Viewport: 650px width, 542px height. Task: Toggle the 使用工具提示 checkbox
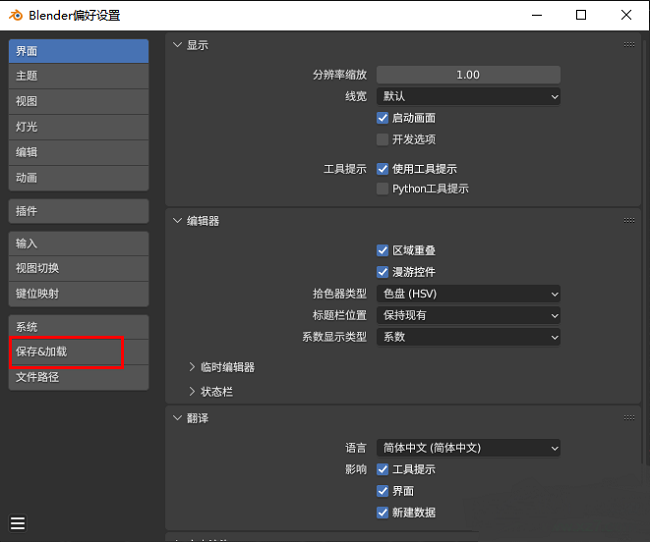(x=382, y=169)
